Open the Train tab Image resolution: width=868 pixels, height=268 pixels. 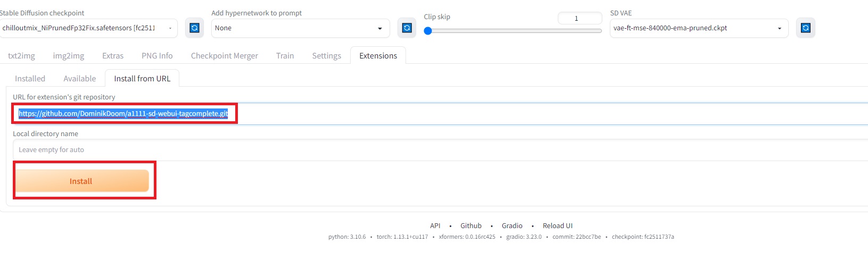[285, 56]
